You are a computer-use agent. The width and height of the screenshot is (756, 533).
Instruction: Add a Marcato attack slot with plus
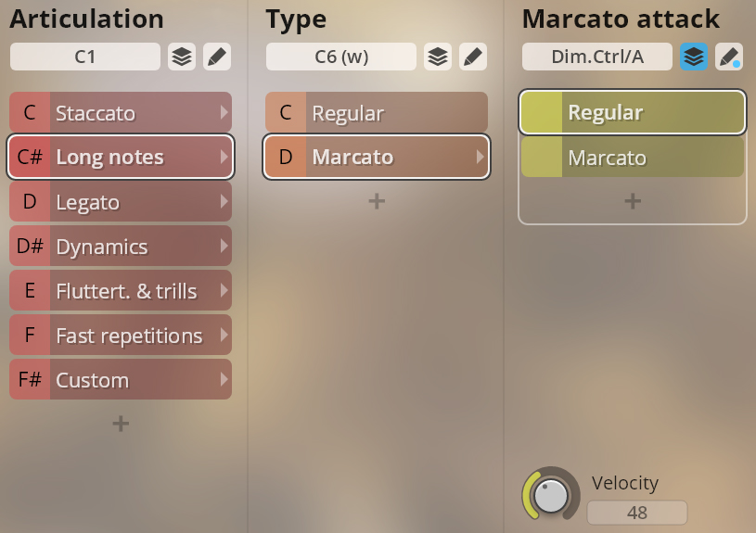click(x=633, y=200)
